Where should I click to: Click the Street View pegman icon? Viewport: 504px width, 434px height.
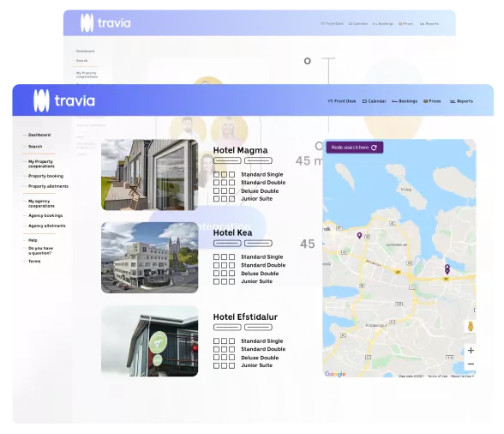coord(471,326)
